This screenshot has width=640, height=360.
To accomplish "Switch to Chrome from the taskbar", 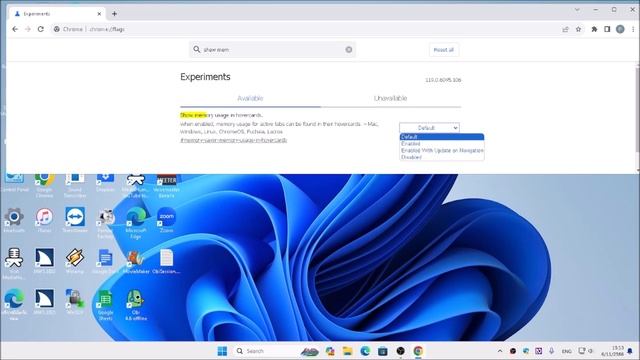I will [418, 351].
